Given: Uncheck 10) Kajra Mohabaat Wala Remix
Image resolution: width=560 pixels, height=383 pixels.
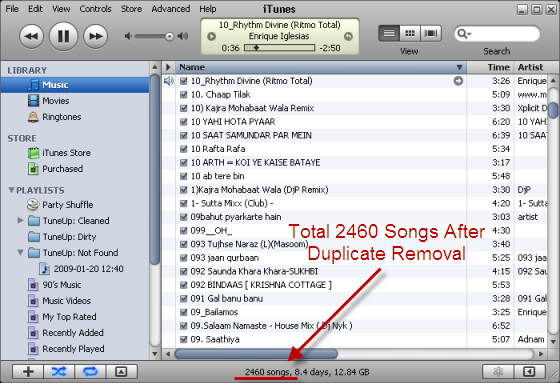Looking at the screenshot, I should (x=184, y=108).
